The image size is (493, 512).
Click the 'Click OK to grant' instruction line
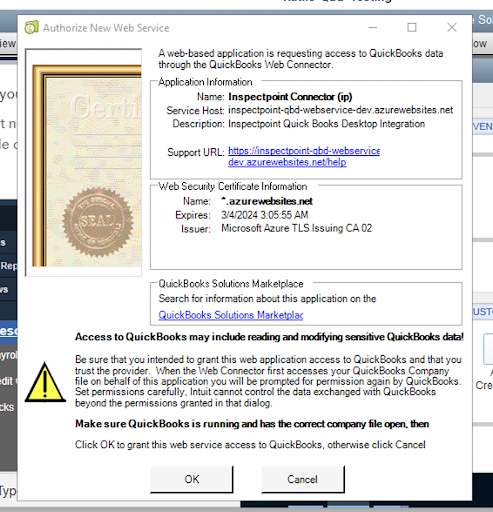(250, 445)
